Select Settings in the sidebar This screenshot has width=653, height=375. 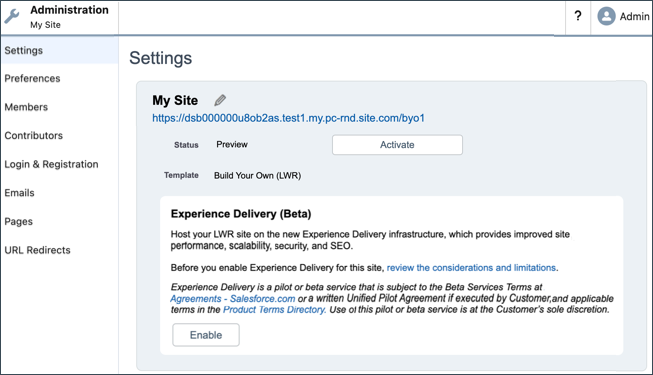tap(60, 50)
